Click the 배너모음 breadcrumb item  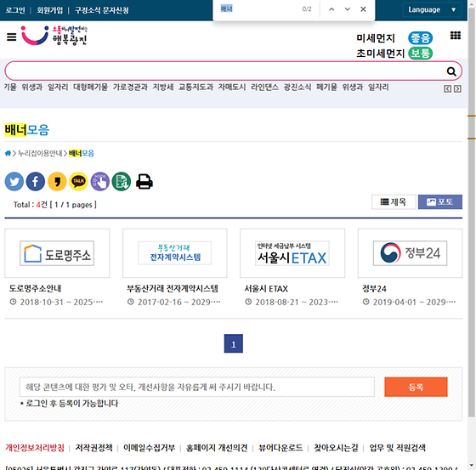point(82,153)
